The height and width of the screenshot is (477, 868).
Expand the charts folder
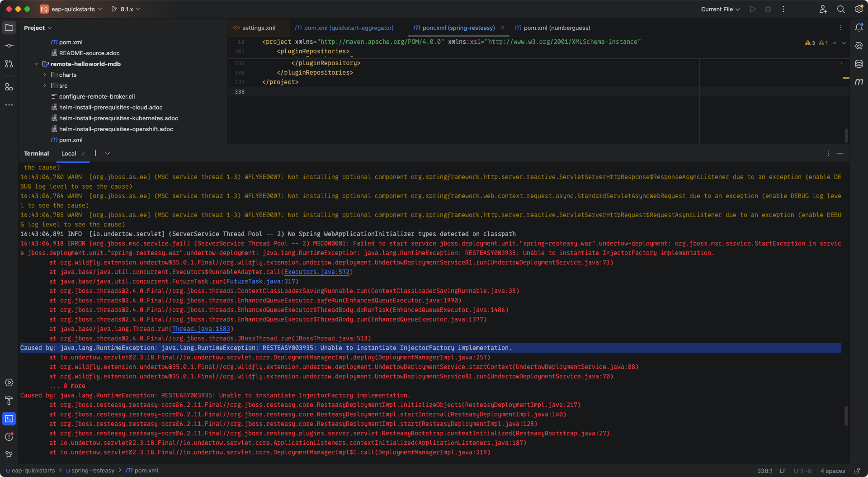pyautogui.click(x=45, y=75)
